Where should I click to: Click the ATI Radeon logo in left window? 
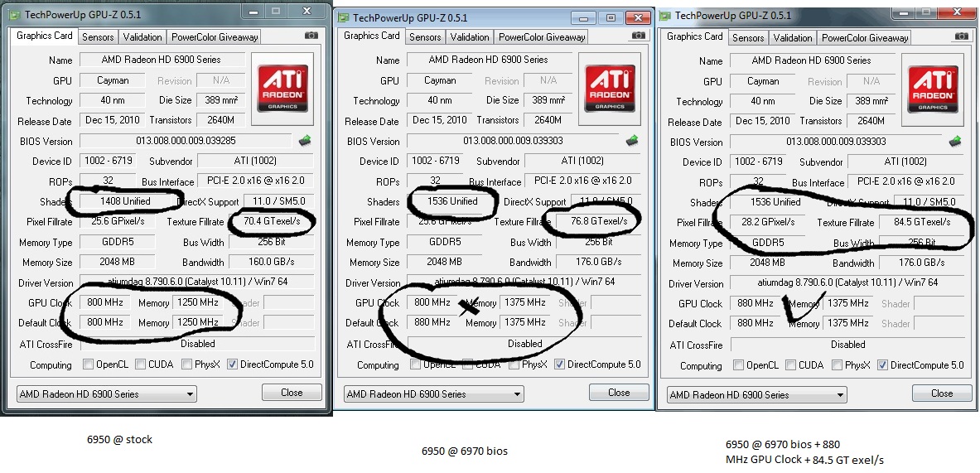point(284,89)
